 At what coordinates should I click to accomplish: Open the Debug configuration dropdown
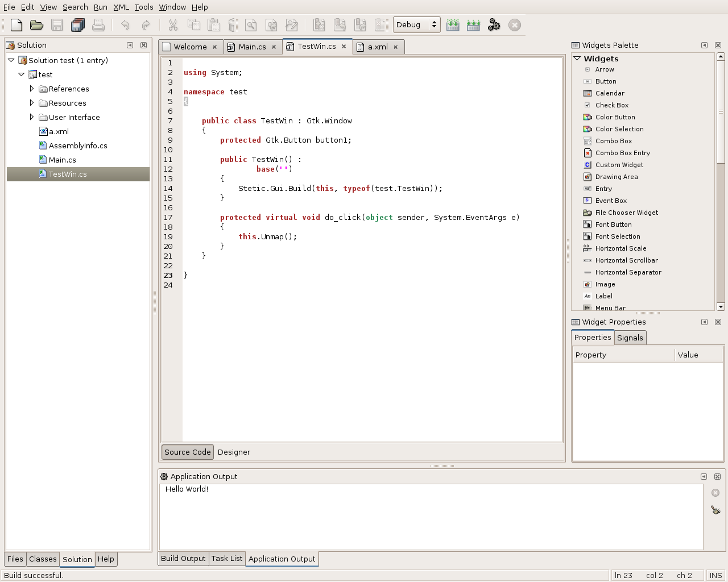click(x=417, y=24)
